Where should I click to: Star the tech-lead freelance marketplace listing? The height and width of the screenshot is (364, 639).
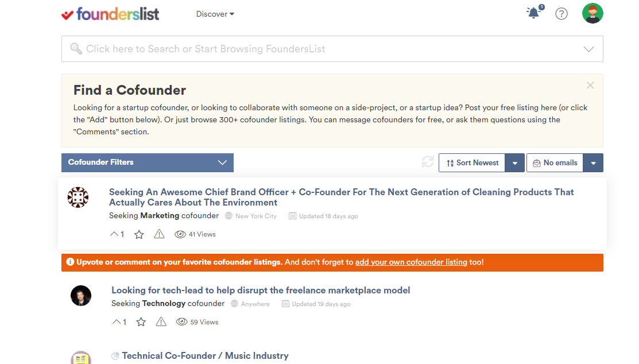141,322
